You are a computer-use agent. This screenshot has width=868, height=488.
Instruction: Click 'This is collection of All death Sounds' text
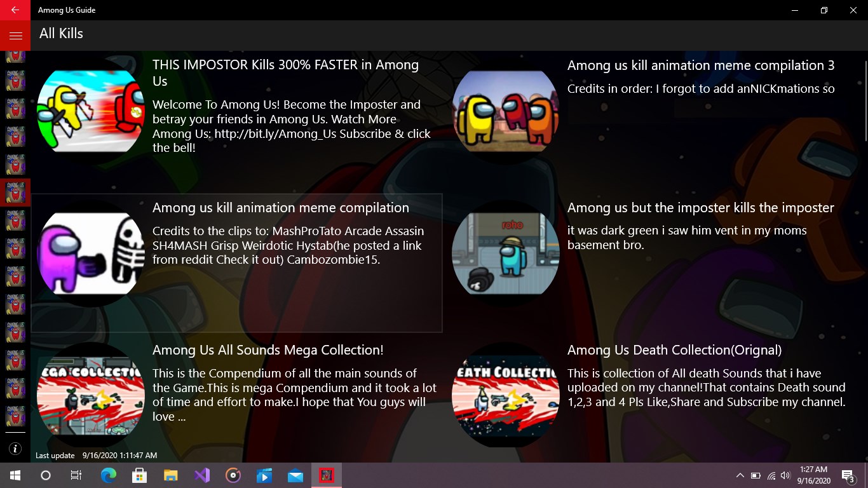pyautogui.click(x=707, y=388)
